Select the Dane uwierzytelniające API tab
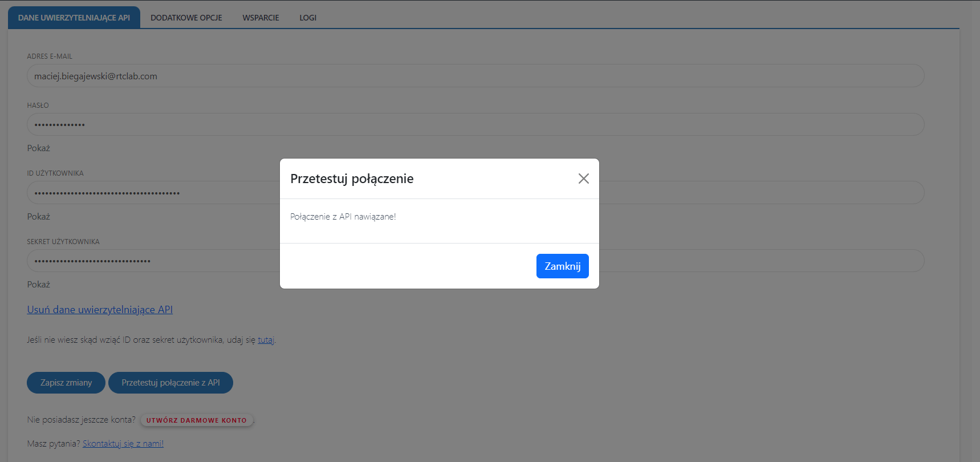The height and width of the screenshot is (462, 980). (x=74, y=18)
